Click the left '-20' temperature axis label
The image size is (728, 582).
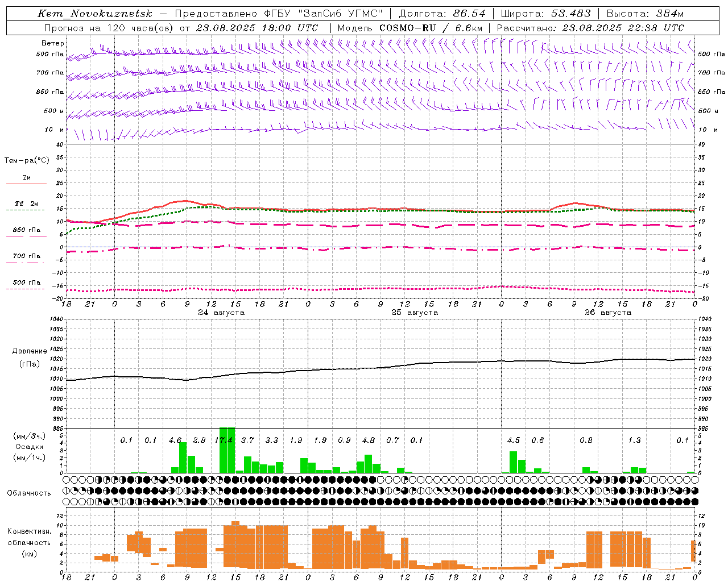pyautogui.click(x=58, y=298)
